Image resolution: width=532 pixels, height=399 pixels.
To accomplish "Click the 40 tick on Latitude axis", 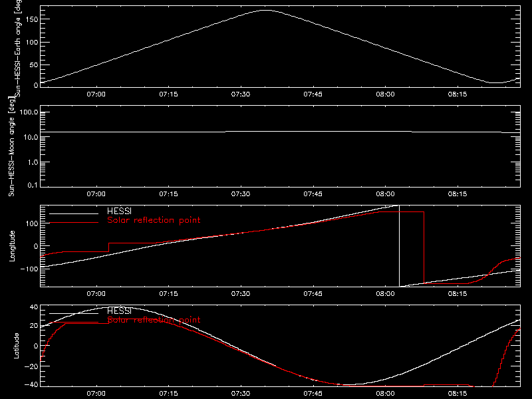I will coord(34,307).
